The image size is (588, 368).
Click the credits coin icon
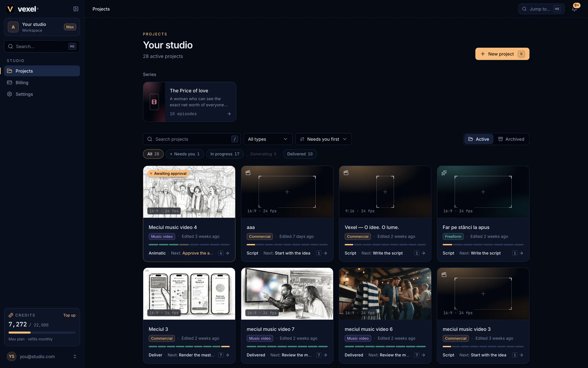pos(11,315)
